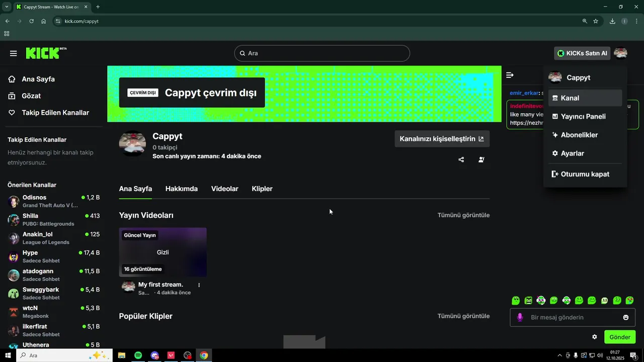The width and height of the screenshot is (644, 362).
Task: Open chat settings gear icon
Action: click(595, 337)
